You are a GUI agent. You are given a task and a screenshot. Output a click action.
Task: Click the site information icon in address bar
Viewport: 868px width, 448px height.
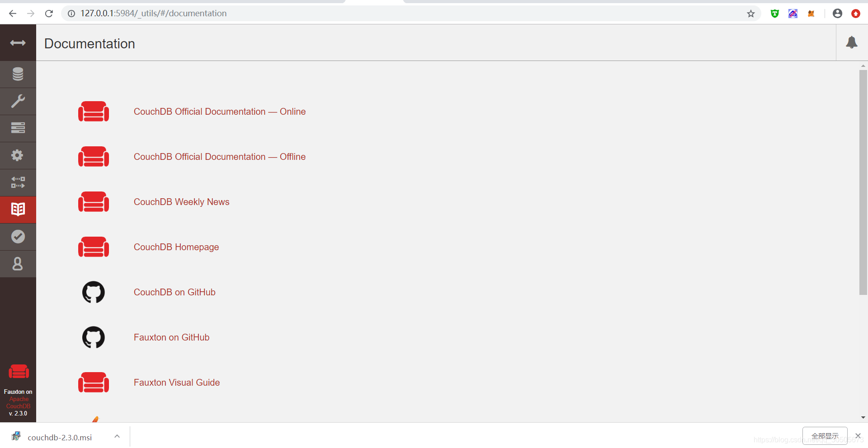point(71,14)
